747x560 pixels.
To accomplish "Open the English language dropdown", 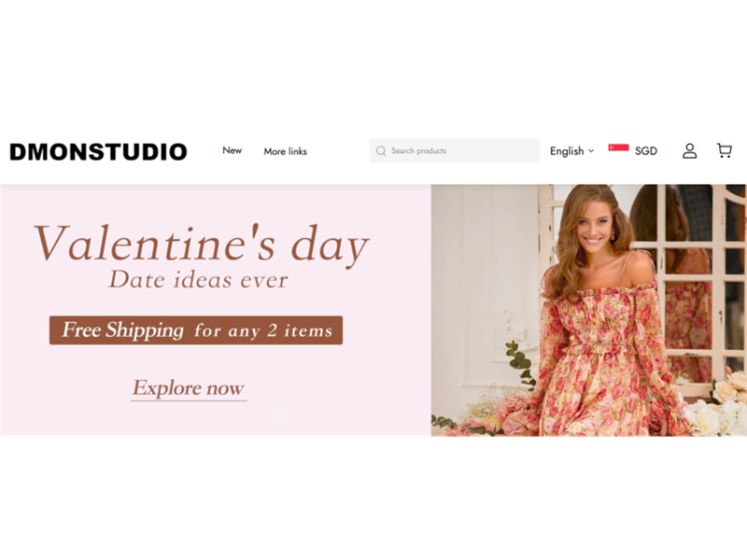I will pos(571,151).
